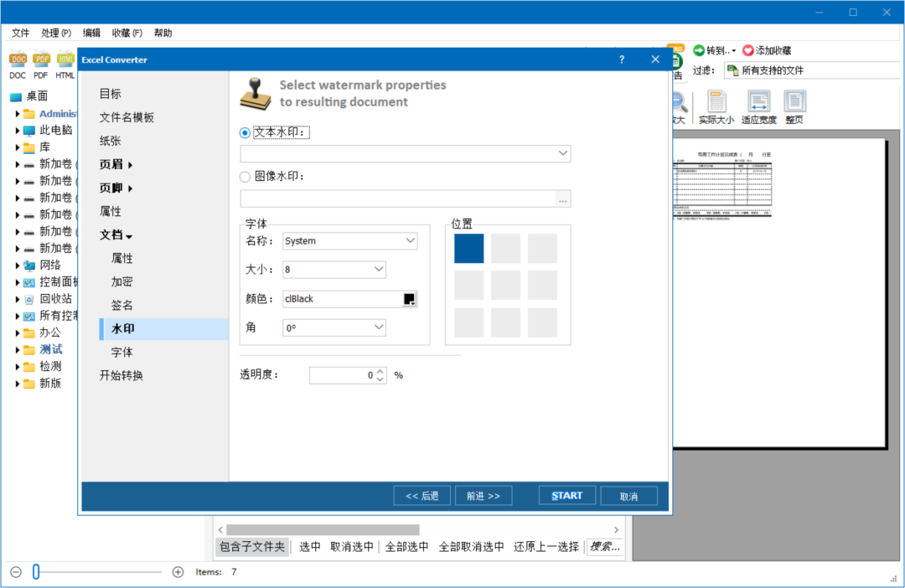This screenshot has width=905, height=588.
Task: Click the PDF conversion icon
Action: point(41,59)
